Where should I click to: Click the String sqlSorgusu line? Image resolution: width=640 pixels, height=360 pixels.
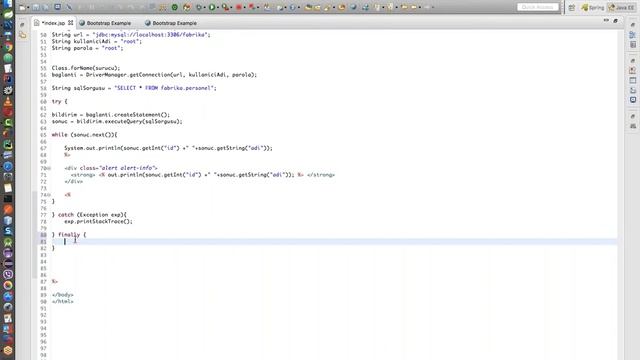pyautogui.click(x=134, y=88)
